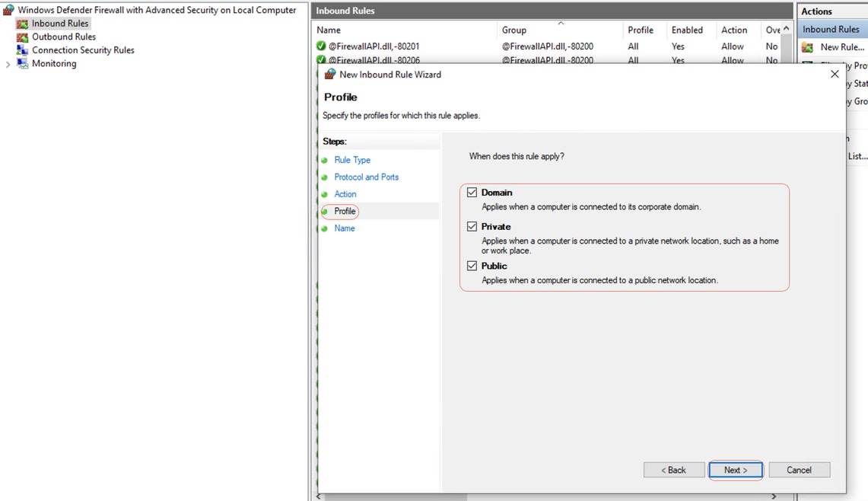Uncheck the Domain profile checkbox
868x501 pixels.
coord(472,193)
